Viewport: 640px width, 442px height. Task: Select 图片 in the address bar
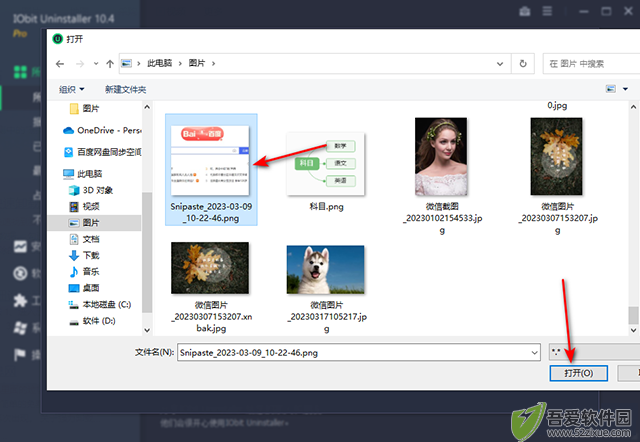pos(197,63)
